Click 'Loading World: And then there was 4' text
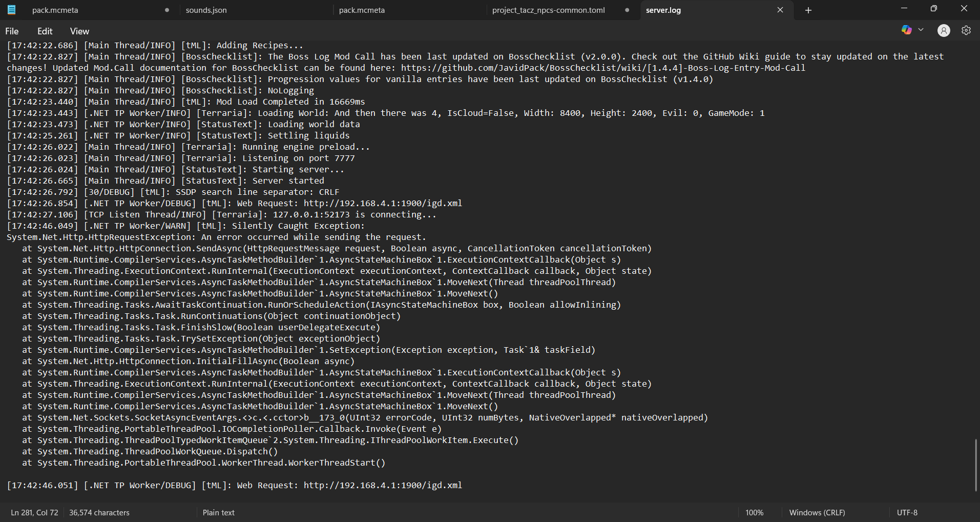 [347, 113]
